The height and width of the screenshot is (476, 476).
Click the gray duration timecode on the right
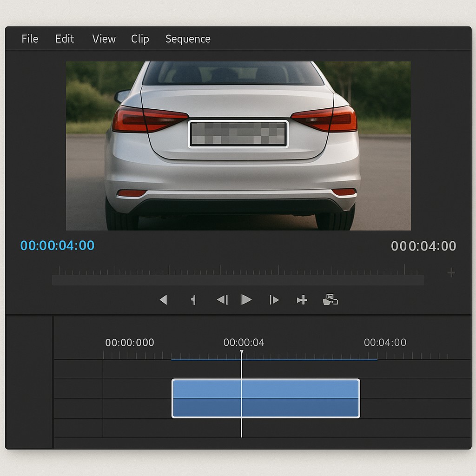[423, 246]
